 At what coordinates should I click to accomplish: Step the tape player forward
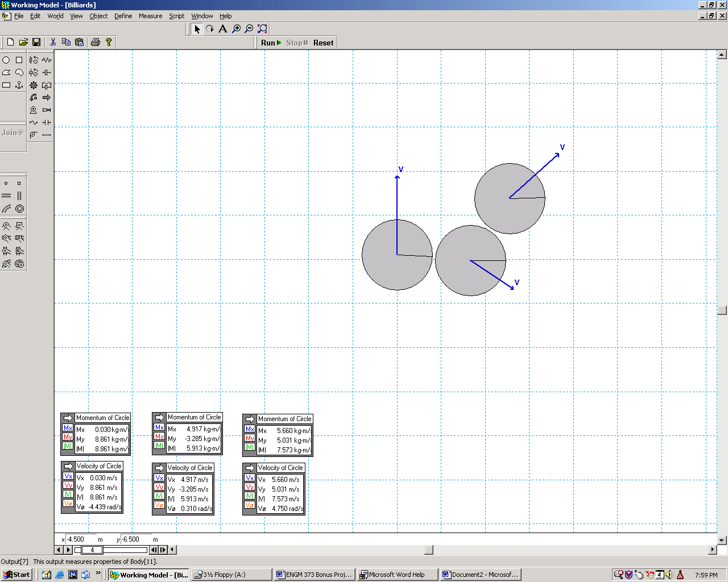point(163,550)
